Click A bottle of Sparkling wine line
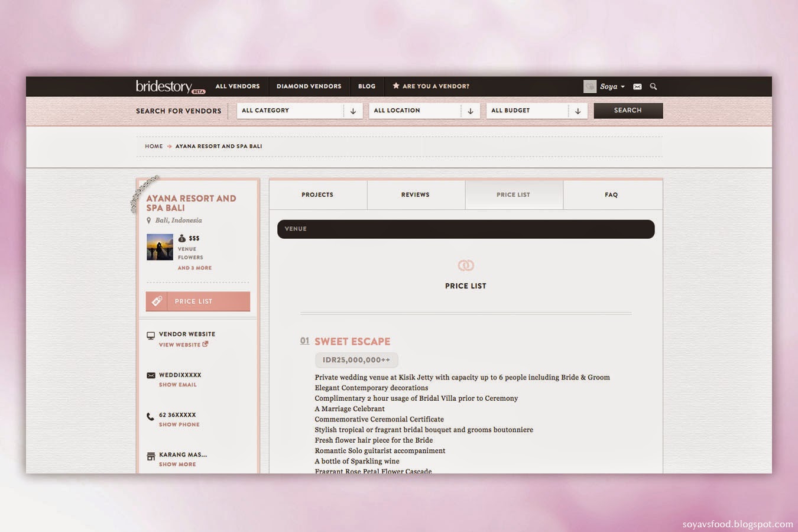Viewport: 798px width, 532px height. click(x=357, y=462)
